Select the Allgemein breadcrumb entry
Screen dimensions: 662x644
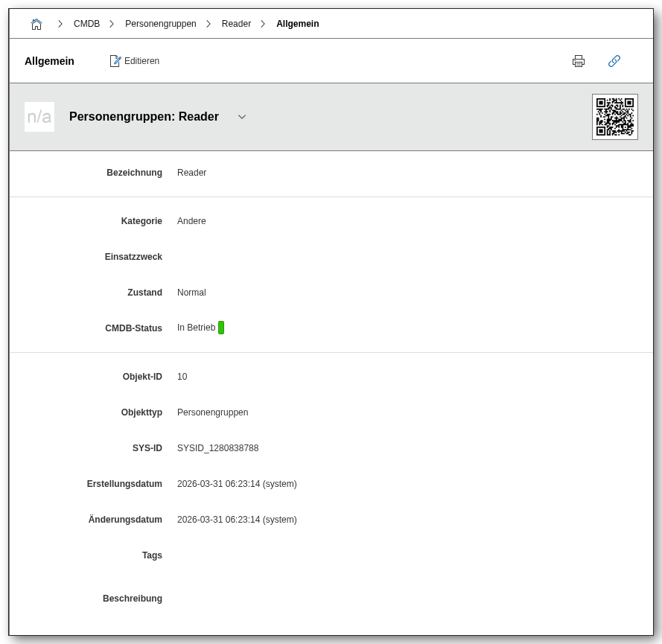pos(297,24)
